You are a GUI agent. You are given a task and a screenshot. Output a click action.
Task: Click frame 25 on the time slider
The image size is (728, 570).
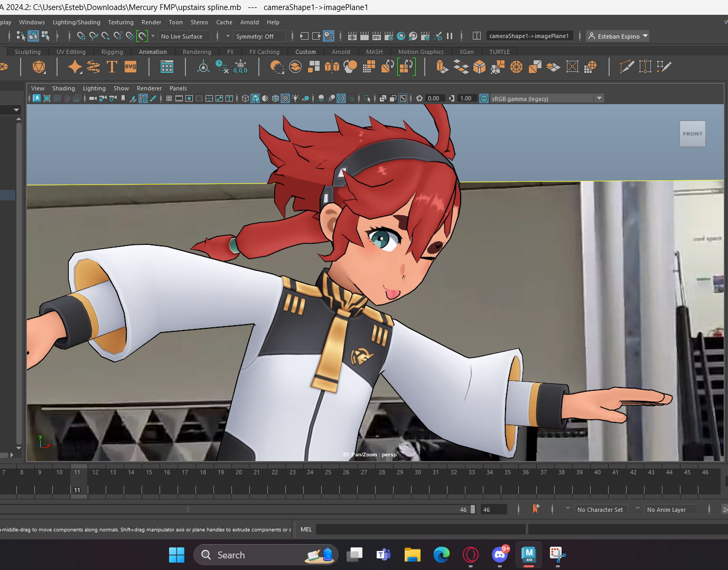pos(328,472)
